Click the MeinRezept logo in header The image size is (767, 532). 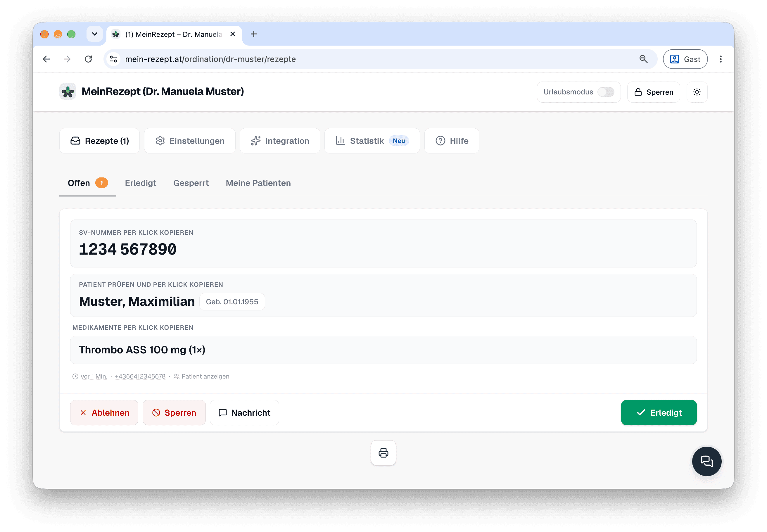coord(68,92)
